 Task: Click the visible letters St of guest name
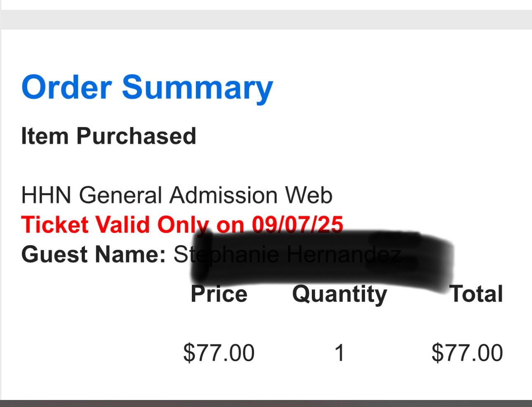pos(182,254)
